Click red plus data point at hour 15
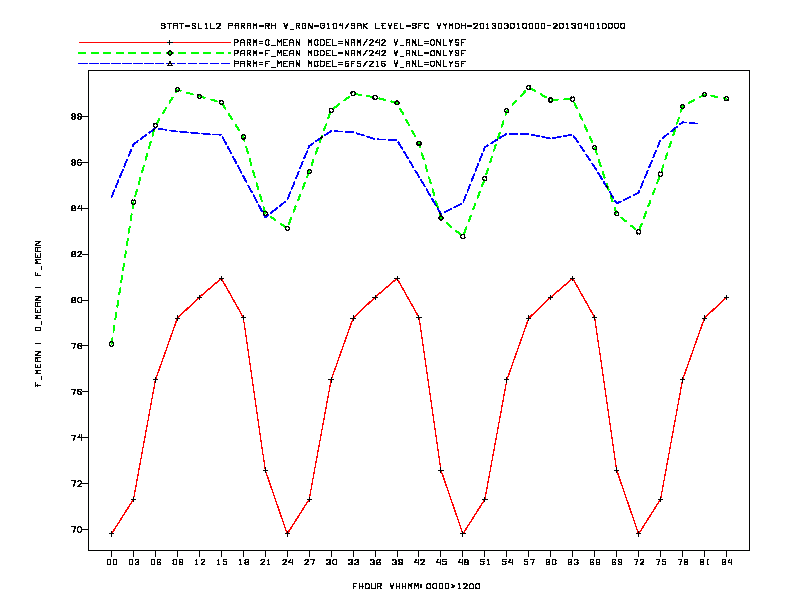 [221, 279]
